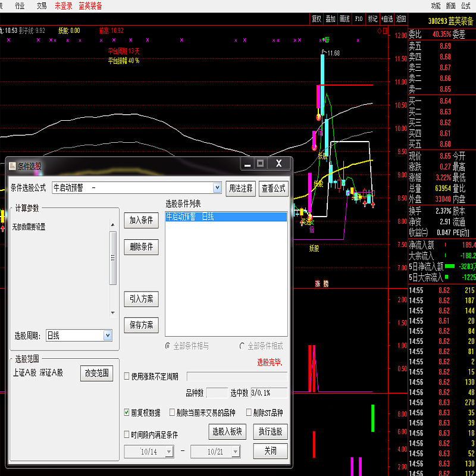Open the 选股周期 period dropdown
Image resolution: width=476 pixels, height=476 pixels.
tap(108, 336)
